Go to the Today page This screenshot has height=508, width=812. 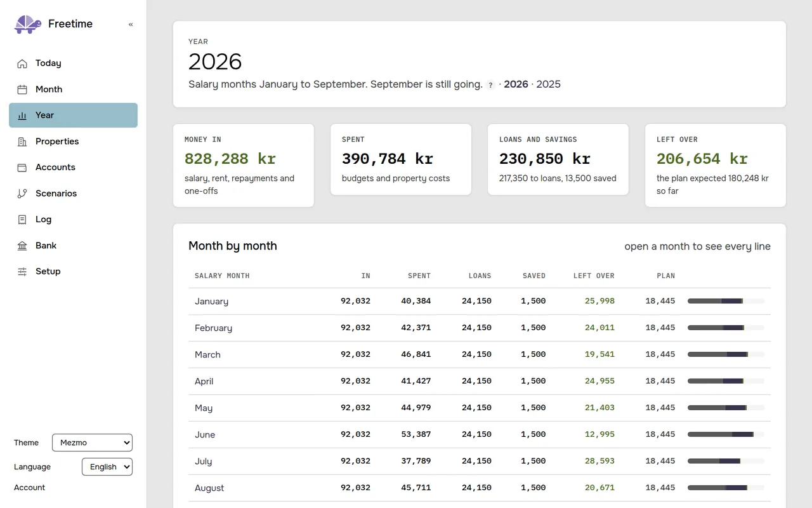[x=73, y=63]
